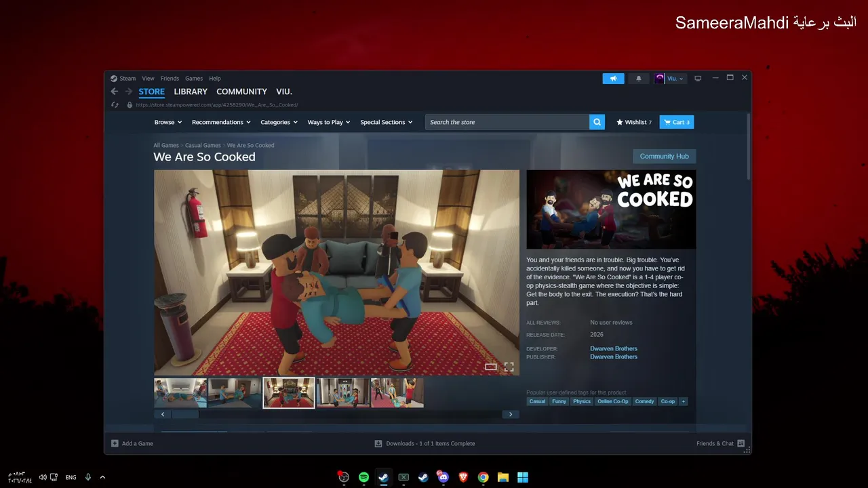This screenshot has width=868, height=488.
Task: Select the Comedy tag
Action: tap(645, 401)
